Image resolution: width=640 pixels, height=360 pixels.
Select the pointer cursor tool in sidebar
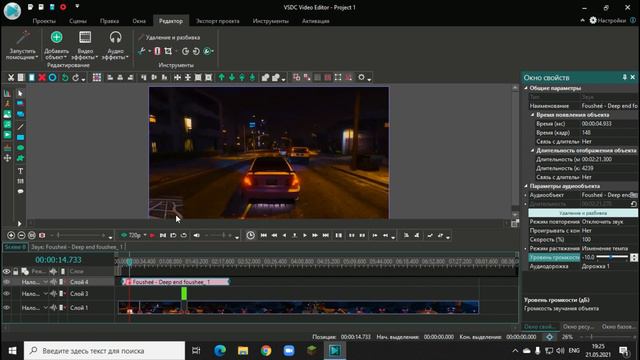(20, 93)
